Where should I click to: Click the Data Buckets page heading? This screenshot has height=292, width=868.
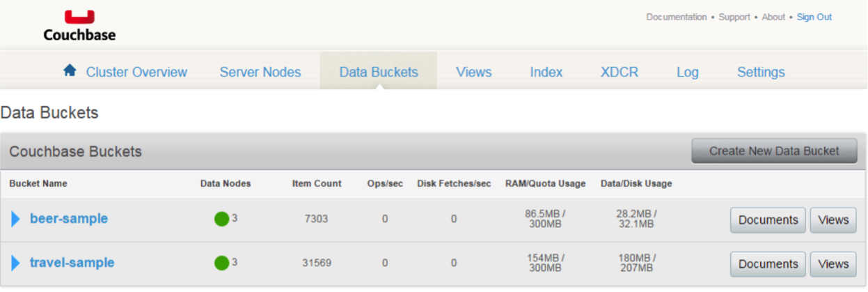tap(49, 112)
